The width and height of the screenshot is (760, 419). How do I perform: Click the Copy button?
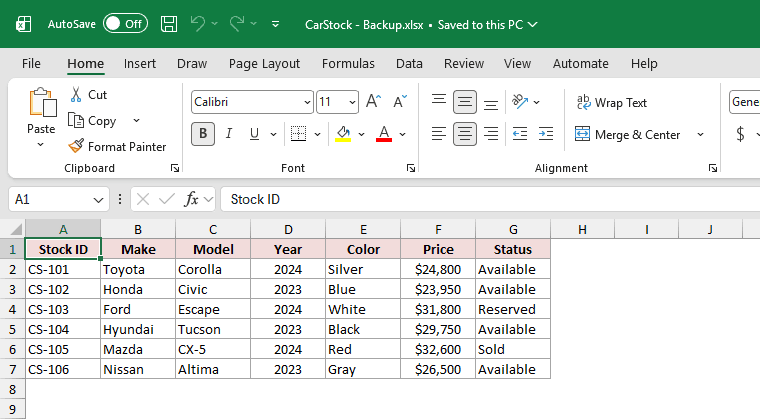point(93,120)
